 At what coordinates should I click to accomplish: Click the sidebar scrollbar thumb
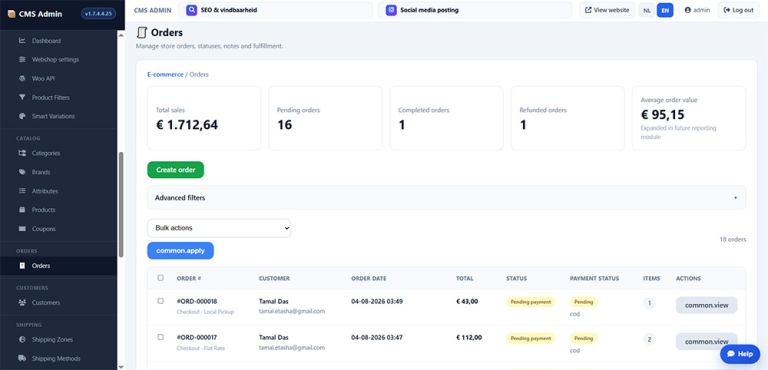click(121, 204)
